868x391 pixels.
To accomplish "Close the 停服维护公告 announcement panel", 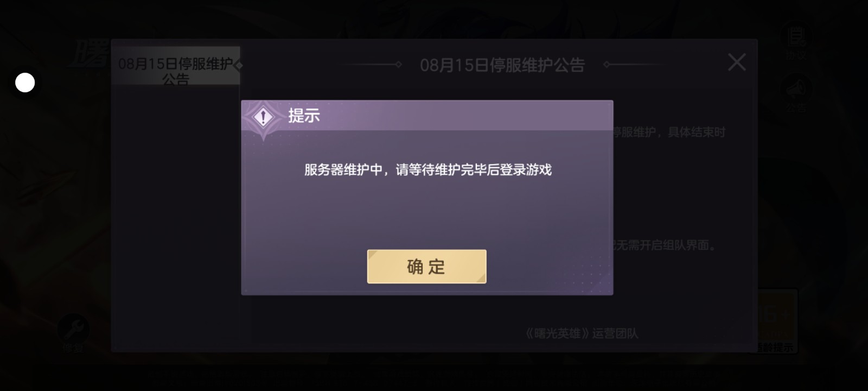I will point(736,62).
